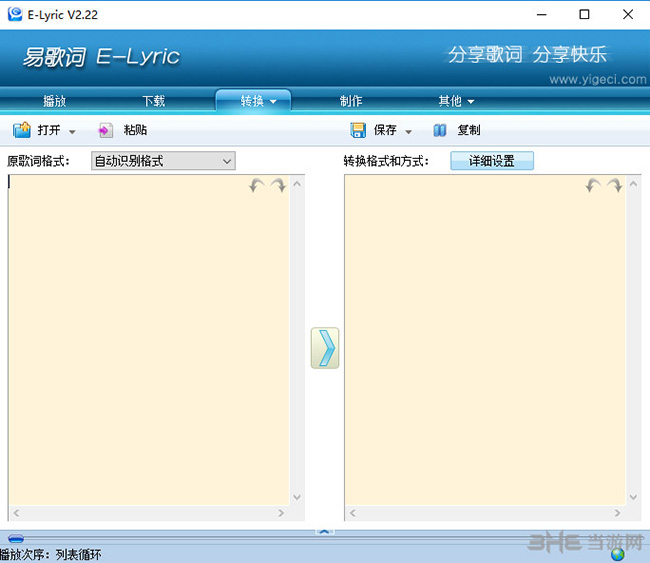The height and width of the screenshot is (563, 650).
Task: Redo in the left lyric pane
Action: point(278,185)
